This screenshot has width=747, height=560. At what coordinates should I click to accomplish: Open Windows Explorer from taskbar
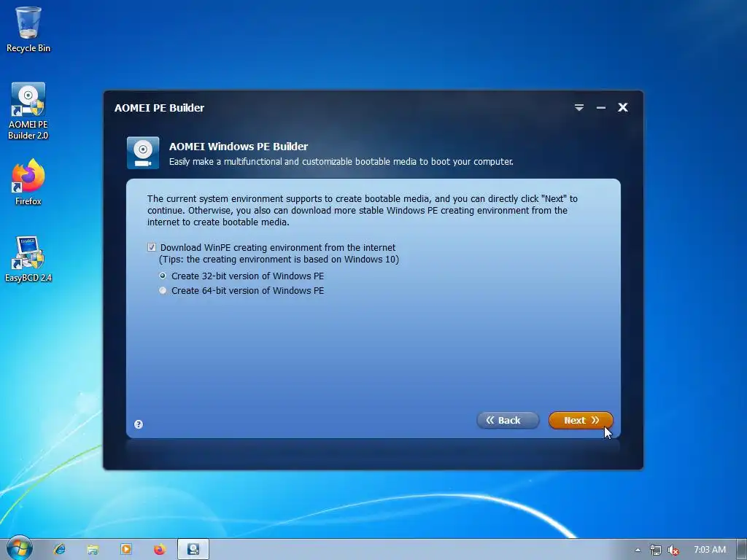pyautogui.click(x=93, y=550)
